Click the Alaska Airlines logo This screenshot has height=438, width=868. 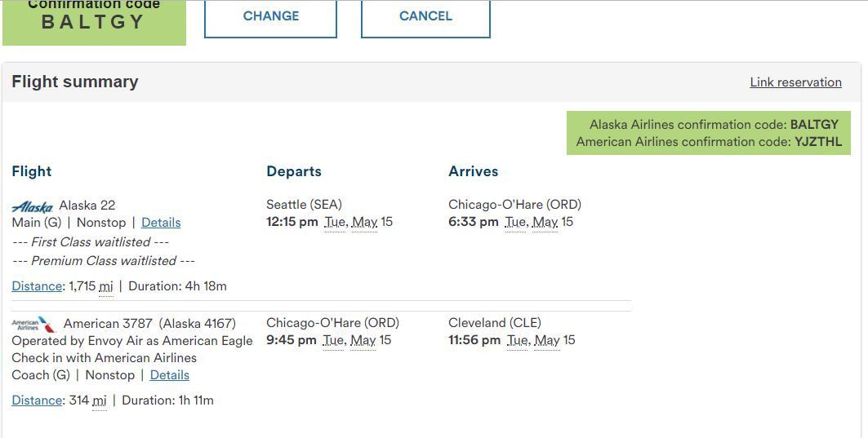tap(32, 207)
